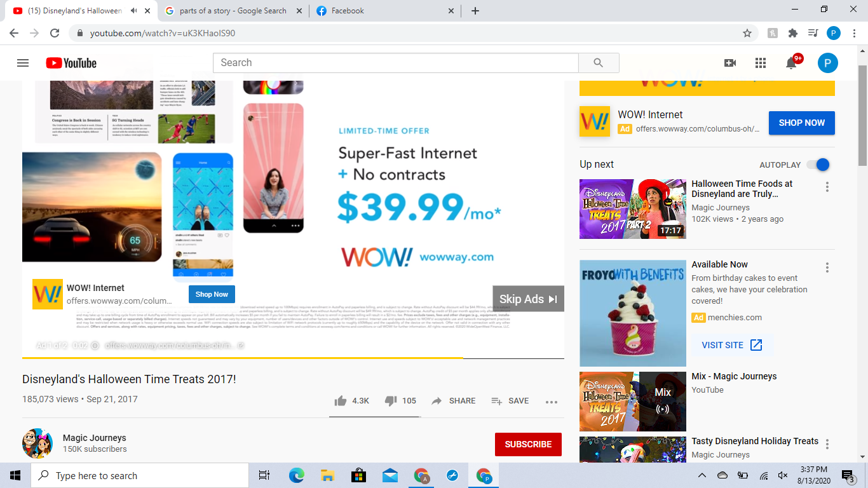The image size is (868, 488).
Task: Click the SHARE arrow button
Action: [x=453, y=401]
